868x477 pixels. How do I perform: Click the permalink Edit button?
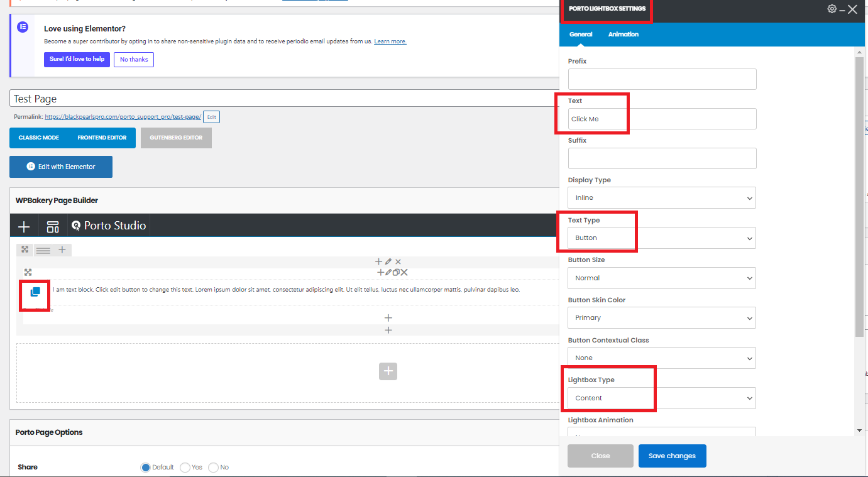pos(212,117)
